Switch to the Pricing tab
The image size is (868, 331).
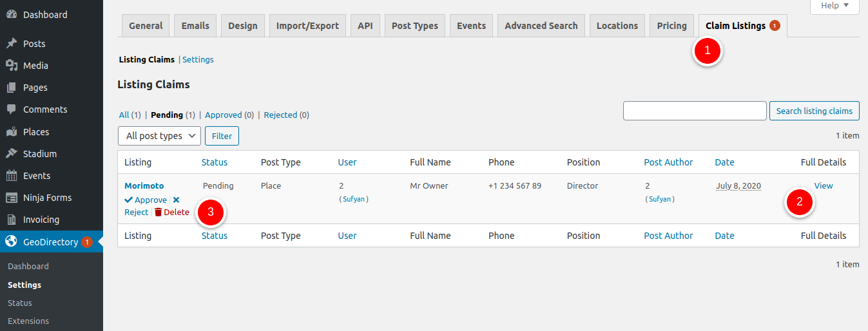tap(671, 26)
